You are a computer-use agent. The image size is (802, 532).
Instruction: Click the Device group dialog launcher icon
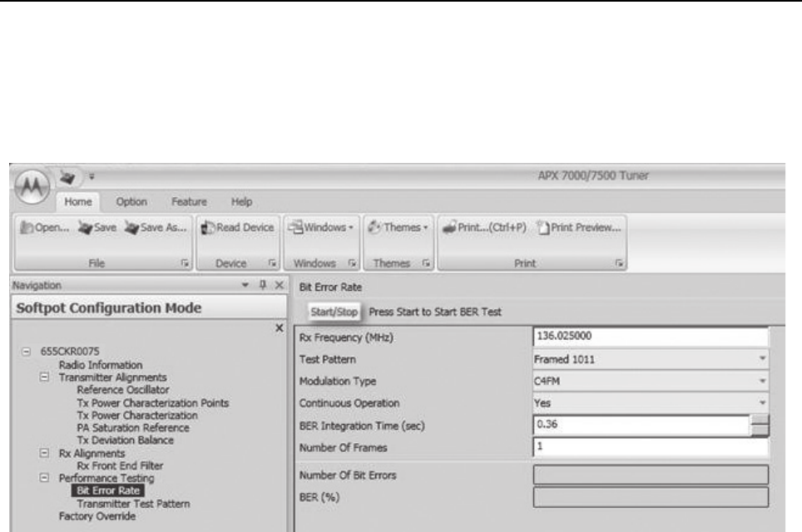pyautogui.click(x=272, y=264)
